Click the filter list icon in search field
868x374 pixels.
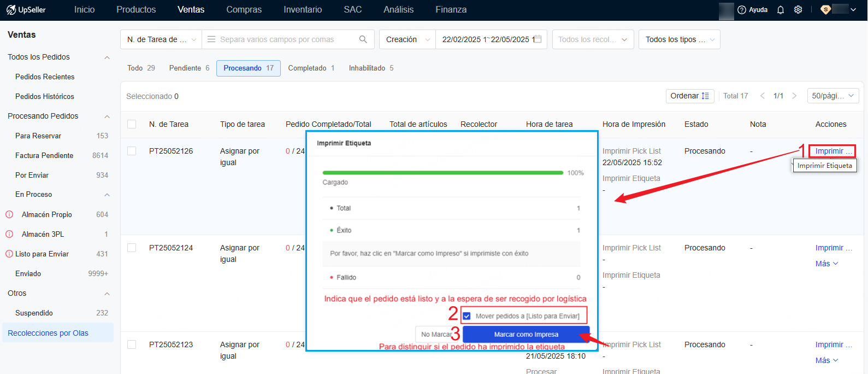coord(211,39)
